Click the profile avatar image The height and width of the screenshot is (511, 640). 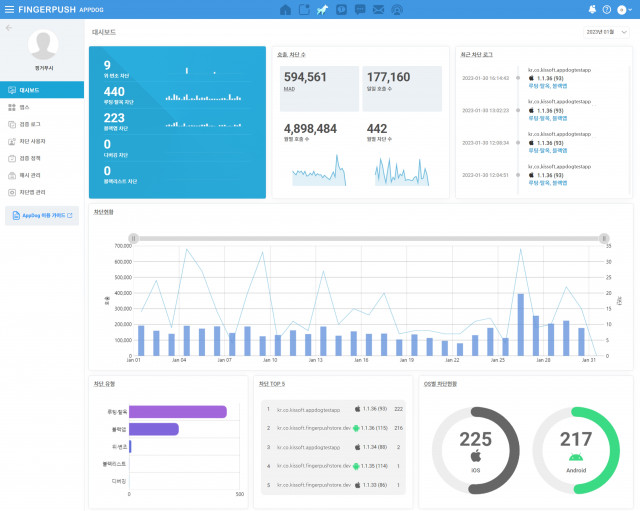(42, 45)
